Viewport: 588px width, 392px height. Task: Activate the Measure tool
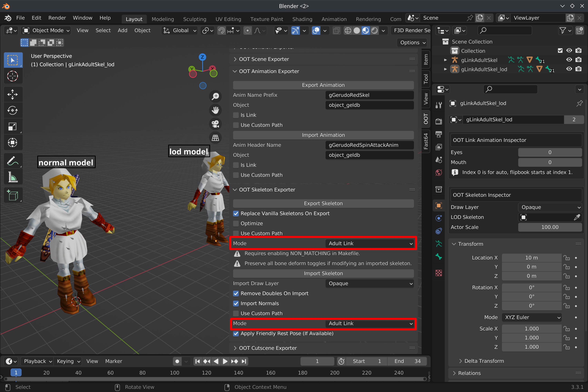13,177
